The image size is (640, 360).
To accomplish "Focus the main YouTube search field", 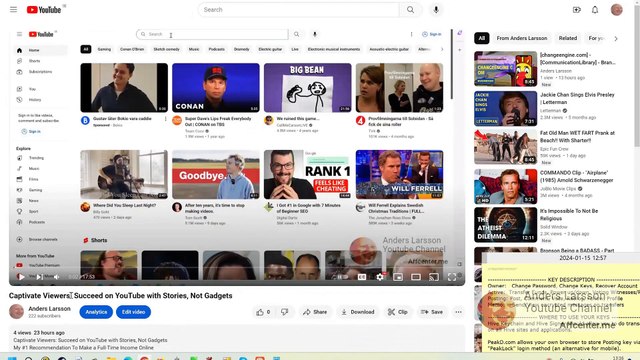I will pyautogui.click(x=298, y=9).
